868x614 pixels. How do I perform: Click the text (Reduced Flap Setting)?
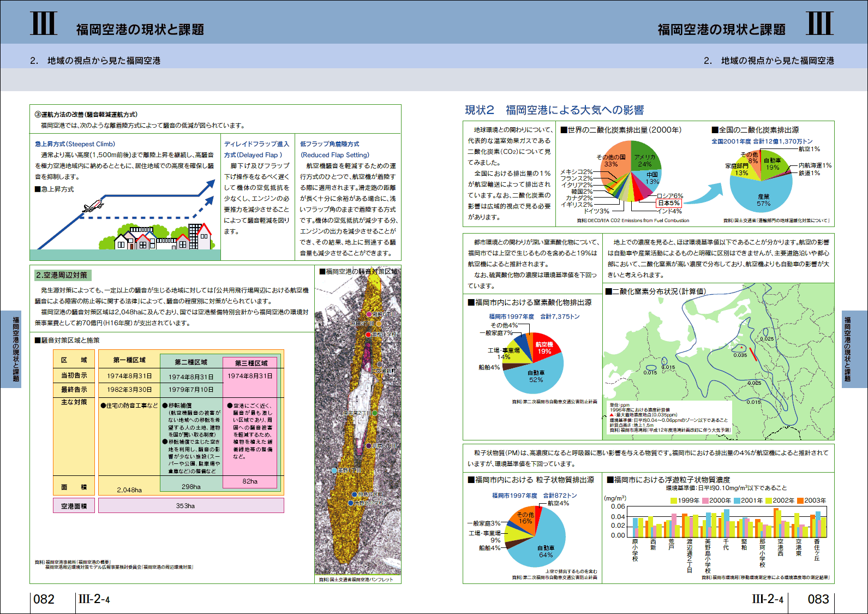click(x=335, y=155)
